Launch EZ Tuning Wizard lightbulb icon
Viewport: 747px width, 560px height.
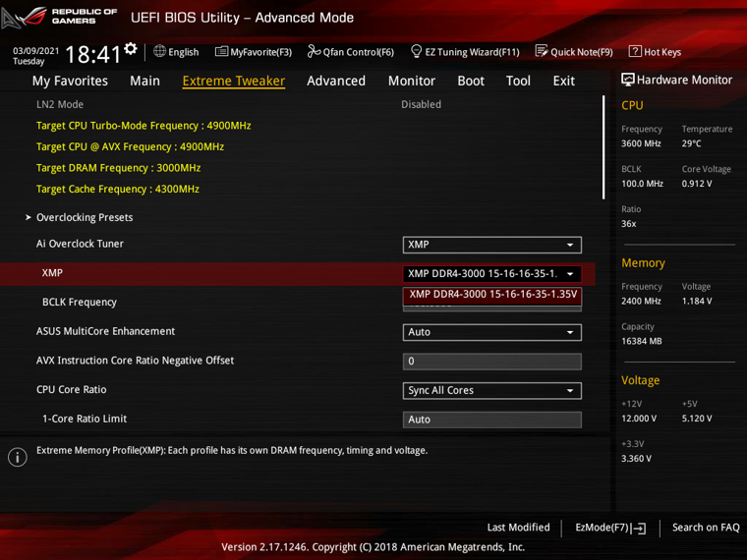click(416, 51)
